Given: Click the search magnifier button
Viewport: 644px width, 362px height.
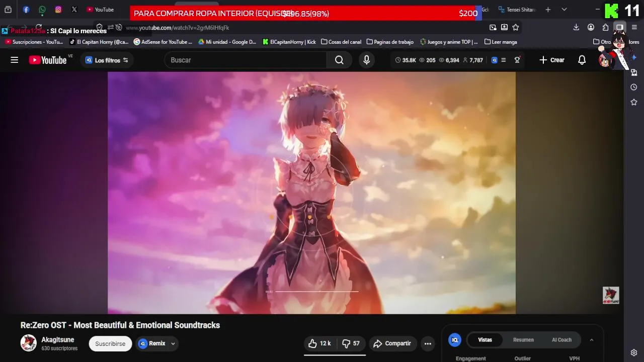Looking at the screenshot, I should tap(340, 60).
